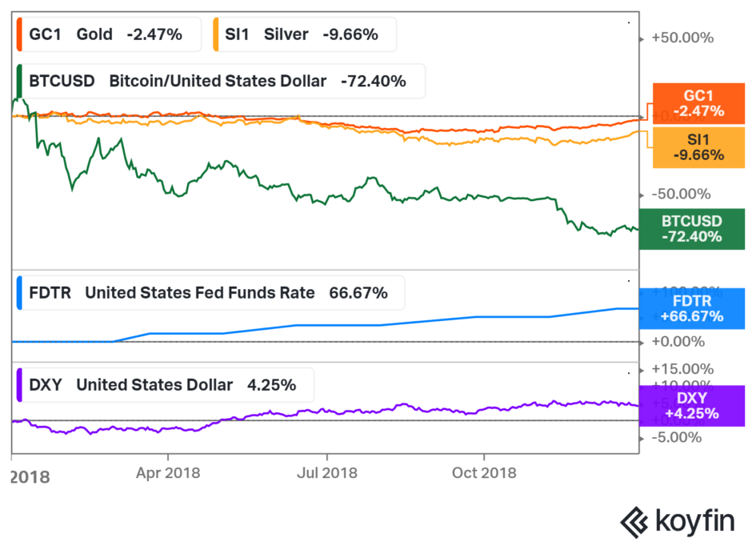Click the Apr 2018 date on time axis

pyautogui.click(x=166, y=473)
